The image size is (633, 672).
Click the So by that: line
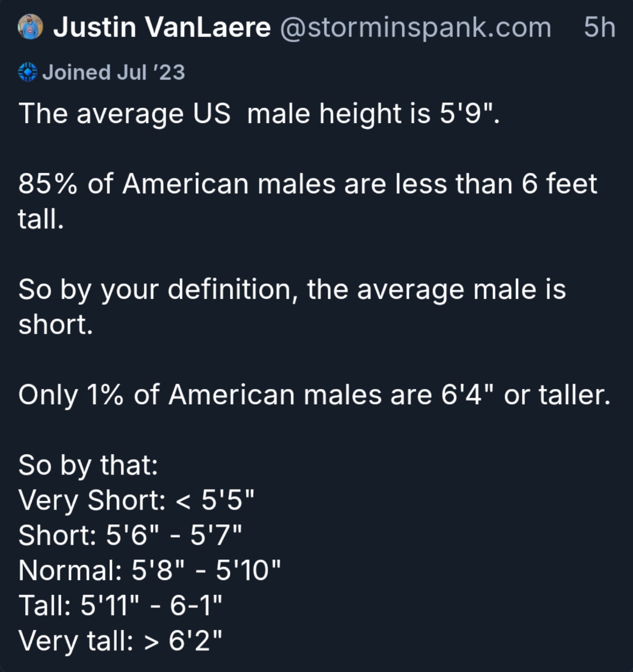coord(88,465)
